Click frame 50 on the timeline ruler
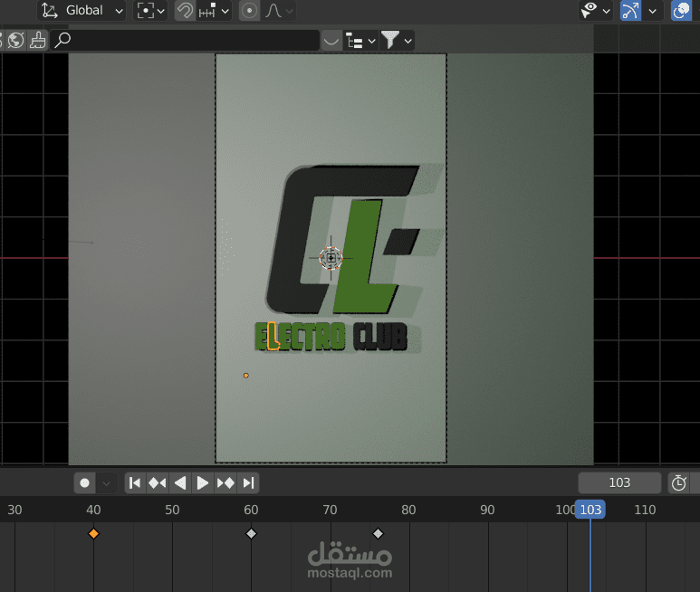700x592 pixels. 172,510
